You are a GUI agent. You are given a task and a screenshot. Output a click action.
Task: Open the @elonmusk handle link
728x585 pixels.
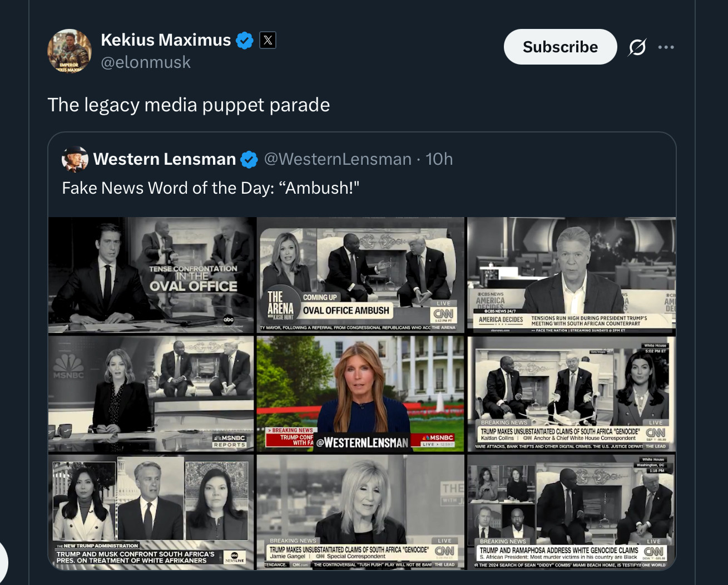click(x=146, y=62)
